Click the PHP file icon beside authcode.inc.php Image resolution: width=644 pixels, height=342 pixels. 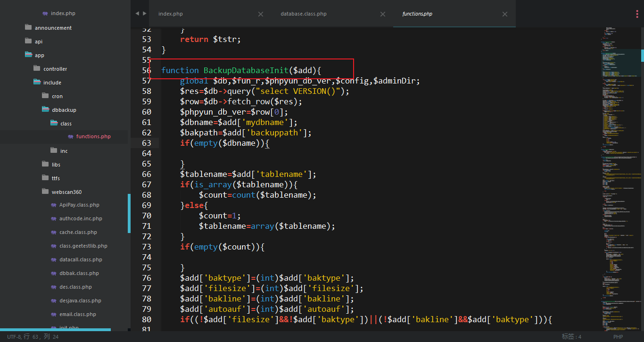point(54,219)
